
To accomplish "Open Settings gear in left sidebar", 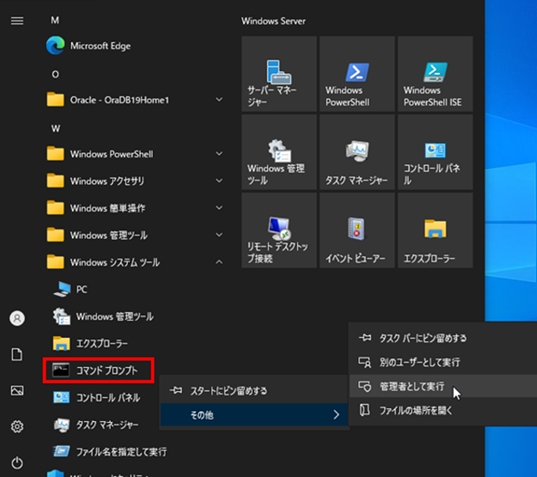I will tap(17, 427).
